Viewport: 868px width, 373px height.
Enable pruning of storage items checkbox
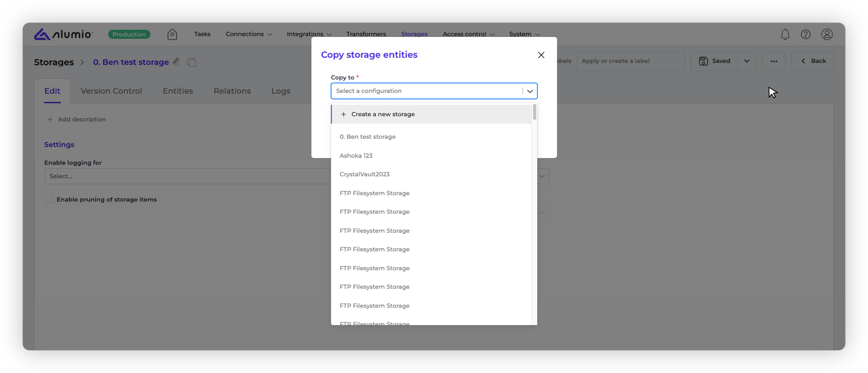pyautogui.click(x=49, y=199)
